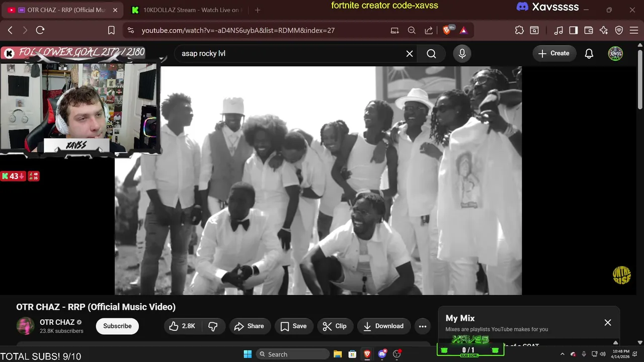Viewport: 644px width, 362px height.
Task: Open the volume speaker tray icon
Action: tap(603, 354)
